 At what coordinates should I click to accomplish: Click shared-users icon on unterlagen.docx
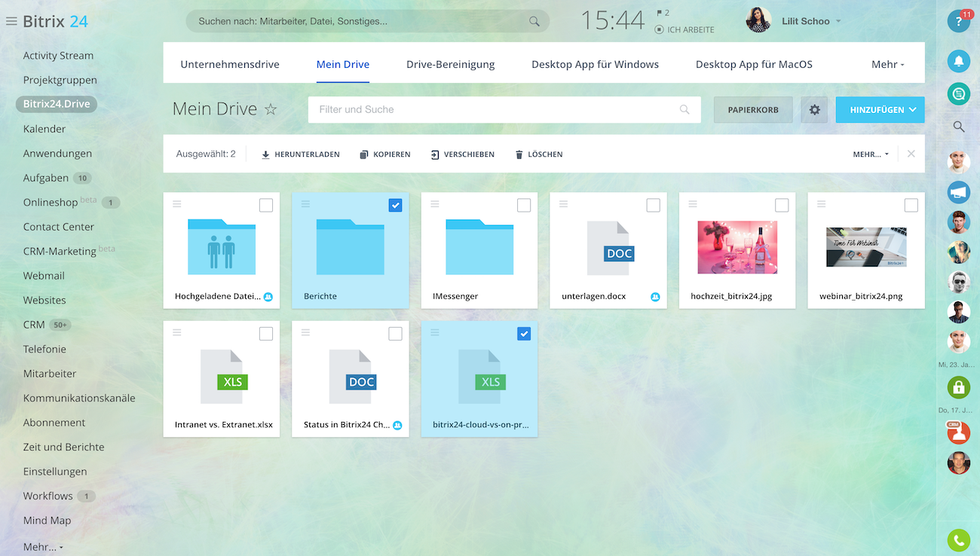655,297
